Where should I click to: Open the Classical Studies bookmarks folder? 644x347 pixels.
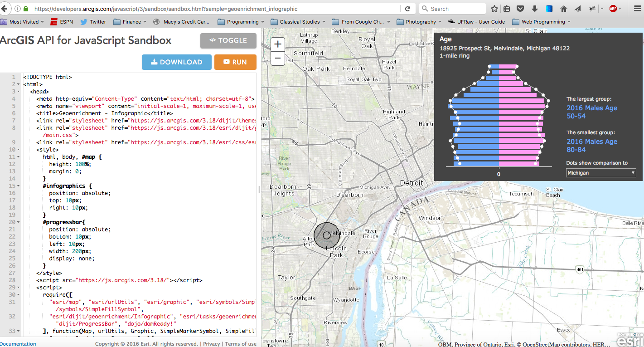click(298, 22)
